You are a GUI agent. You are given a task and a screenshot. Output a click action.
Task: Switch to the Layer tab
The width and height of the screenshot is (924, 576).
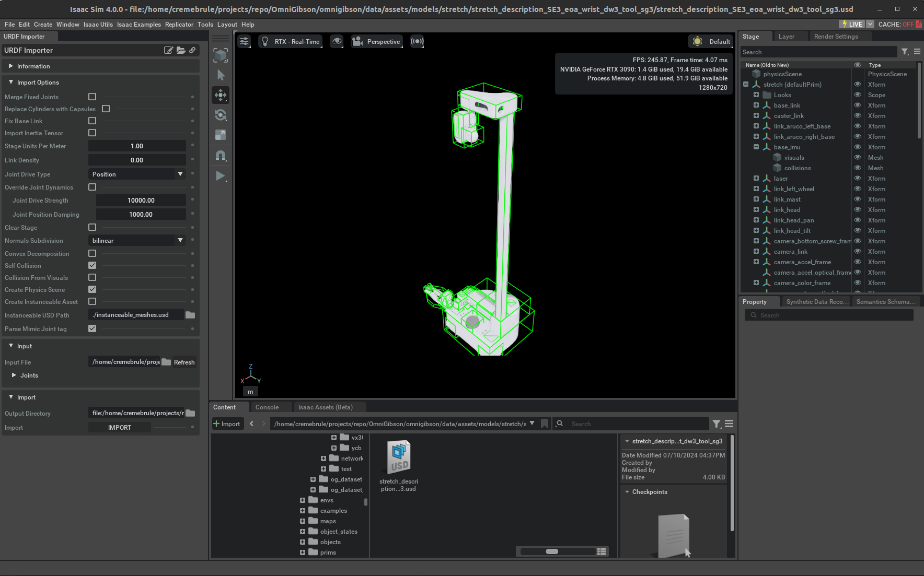click(x=786, y=36)
